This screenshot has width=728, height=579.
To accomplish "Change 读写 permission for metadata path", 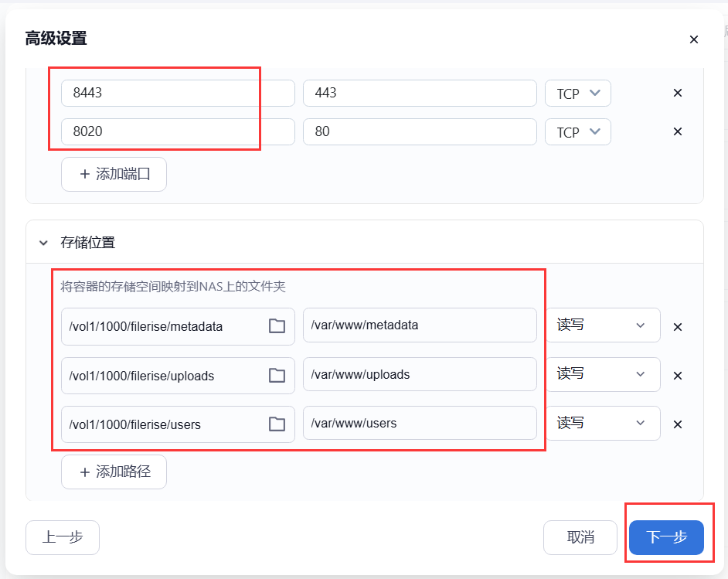I will [x=603, y=325].
